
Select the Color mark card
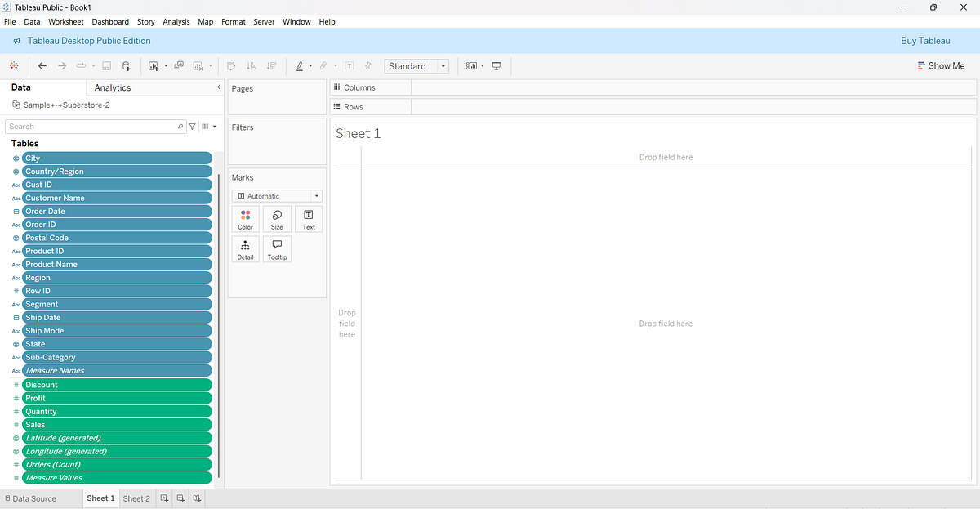[245, 219]
